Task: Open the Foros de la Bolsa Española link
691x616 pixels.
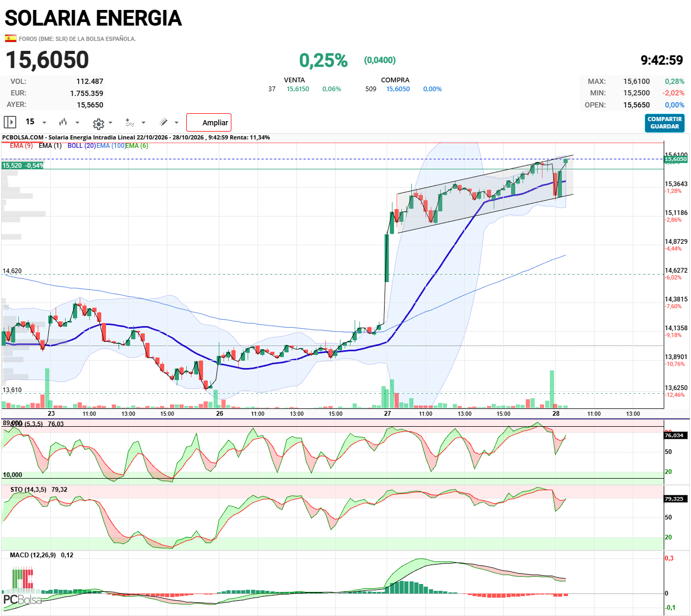Action: click(77, 39)
